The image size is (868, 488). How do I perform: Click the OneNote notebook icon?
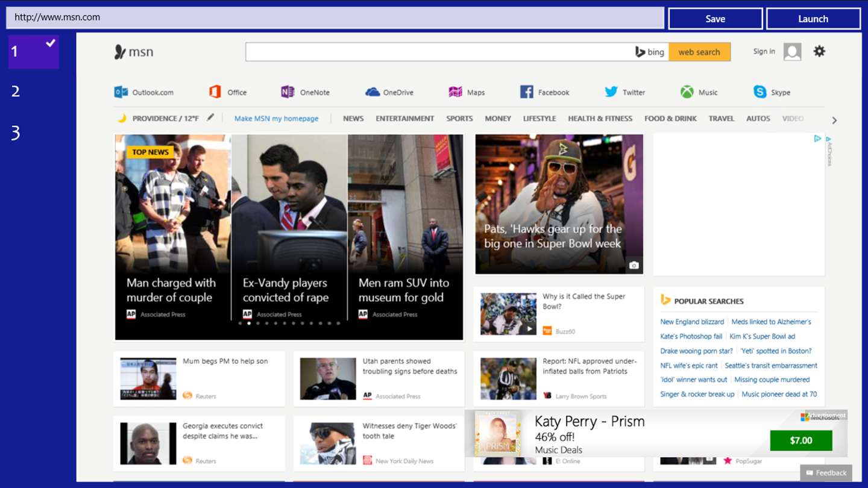tap(288, 92)
